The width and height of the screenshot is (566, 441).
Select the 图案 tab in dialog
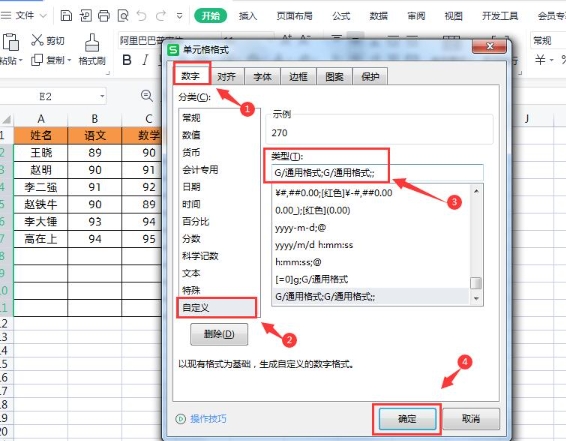tap(334, 77)
